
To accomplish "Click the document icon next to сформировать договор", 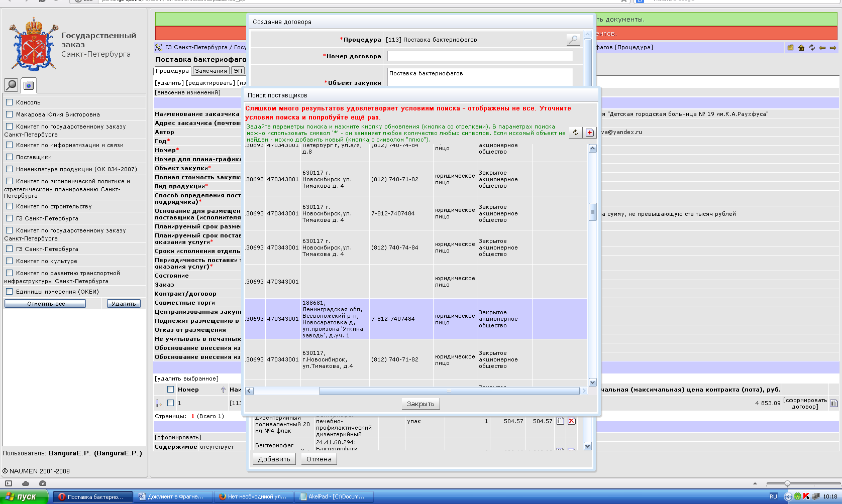I will [x=834, y=403].
